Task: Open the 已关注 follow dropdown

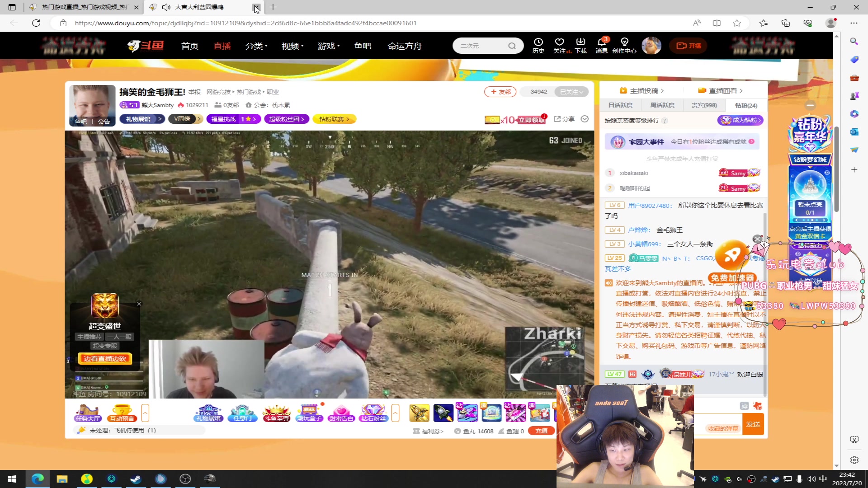Action: [x=571, y=92]
